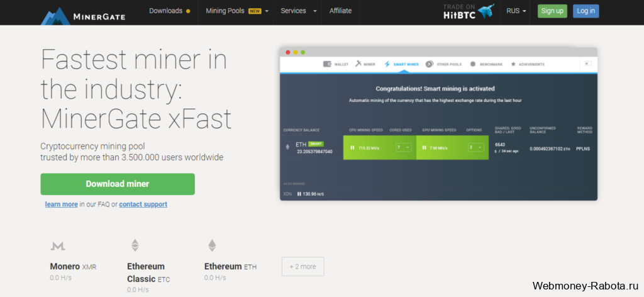
Task: Click the yellow minimize dot on app window
Action: tap(296, 52)
